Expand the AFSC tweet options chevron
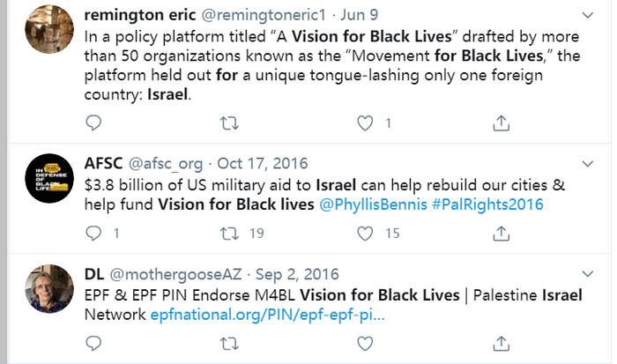 coord(589,163)
